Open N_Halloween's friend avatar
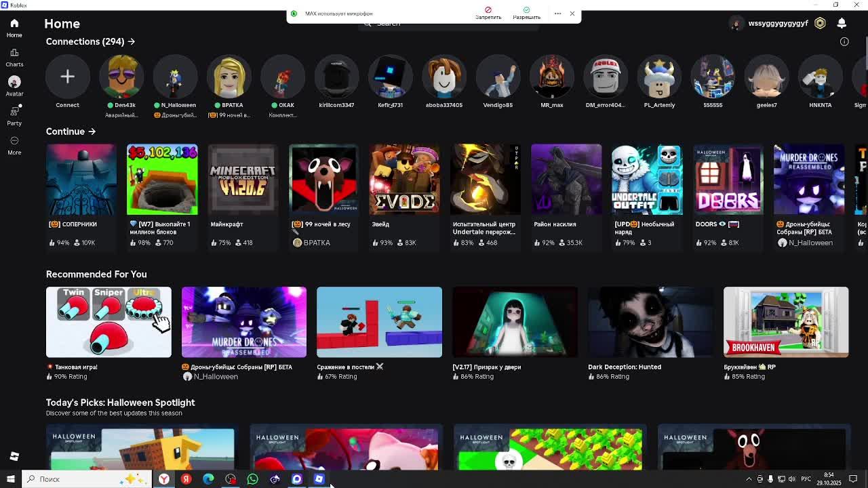The width and height of the screenshot is (868, 488). [x=175, y=77]
